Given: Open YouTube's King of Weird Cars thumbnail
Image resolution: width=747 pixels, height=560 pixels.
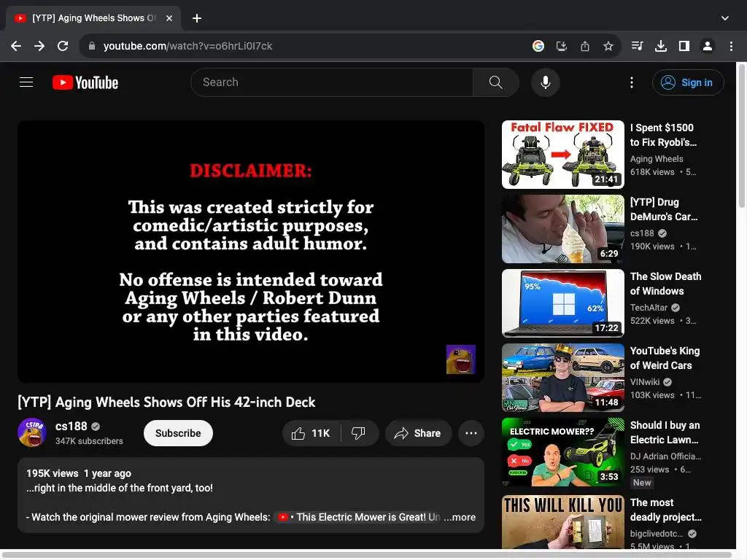Looking at the screenshot, I should coord(563,378).
